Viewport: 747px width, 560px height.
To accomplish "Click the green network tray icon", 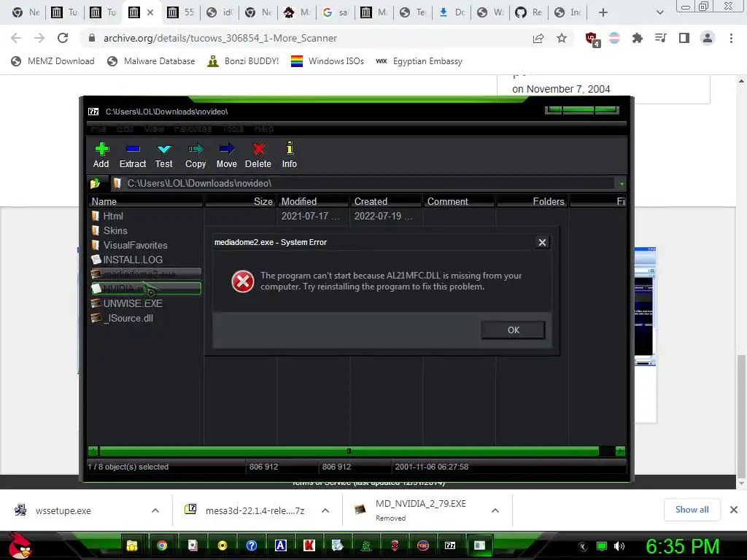I will click(602, 546).
